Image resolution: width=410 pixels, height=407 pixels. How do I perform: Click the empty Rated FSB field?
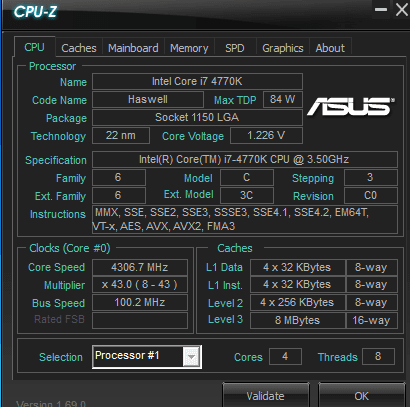pyautogui.click(x=140, y=320)
